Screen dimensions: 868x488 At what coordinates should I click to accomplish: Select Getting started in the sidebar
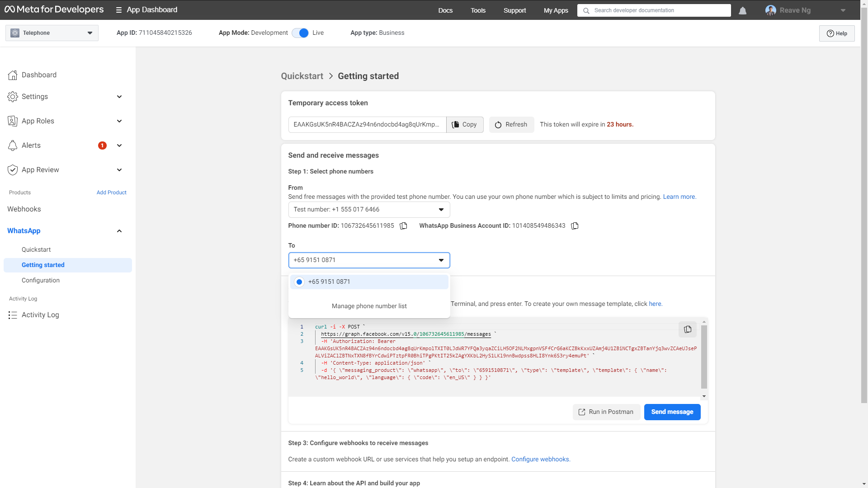(x=68, y=265)
